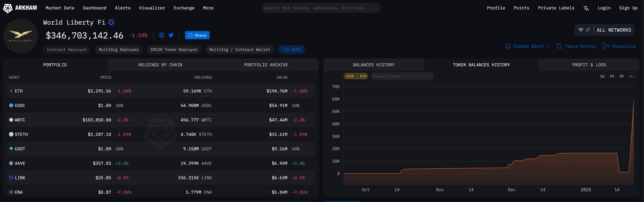Screen dimensions: 644x202
Task: Select the ALL time range
Action: click(x=632, y=76)
